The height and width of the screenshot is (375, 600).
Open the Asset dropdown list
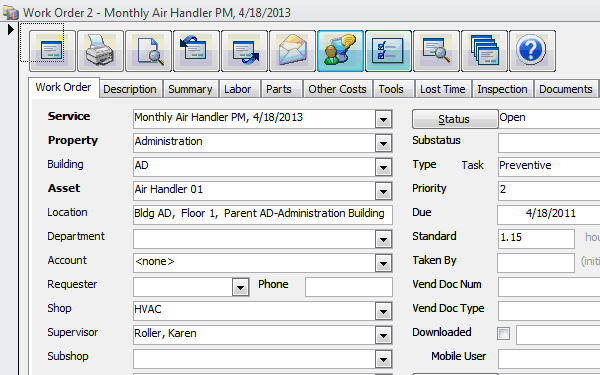click(383, 191)
